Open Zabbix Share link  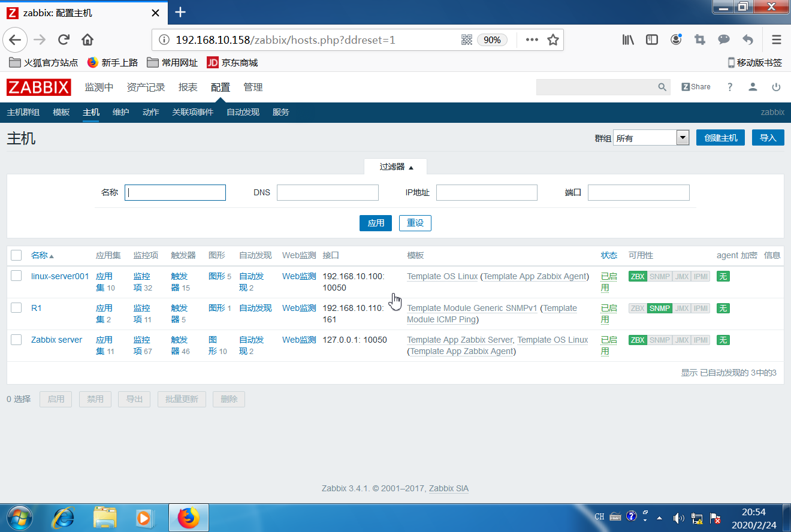[696, 87]
